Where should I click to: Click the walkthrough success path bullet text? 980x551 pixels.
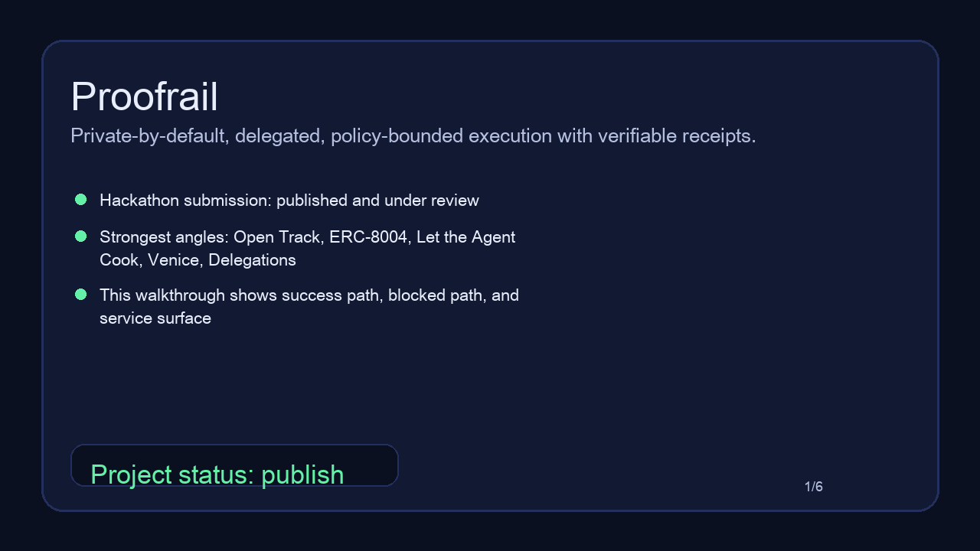[309, 307]
